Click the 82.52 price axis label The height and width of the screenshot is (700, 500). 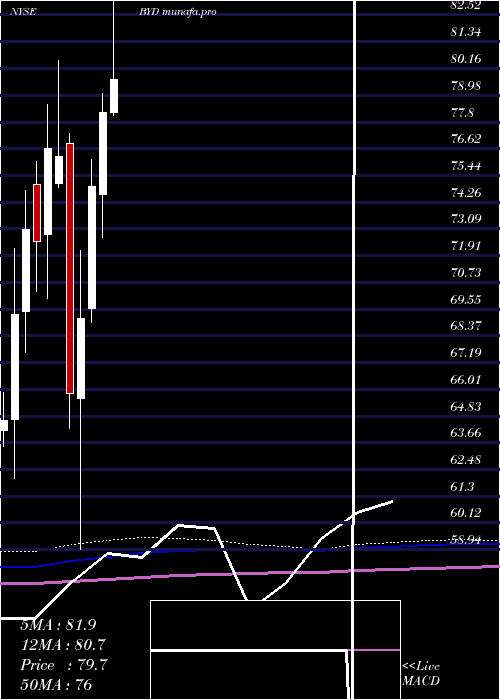pos(466,5)
